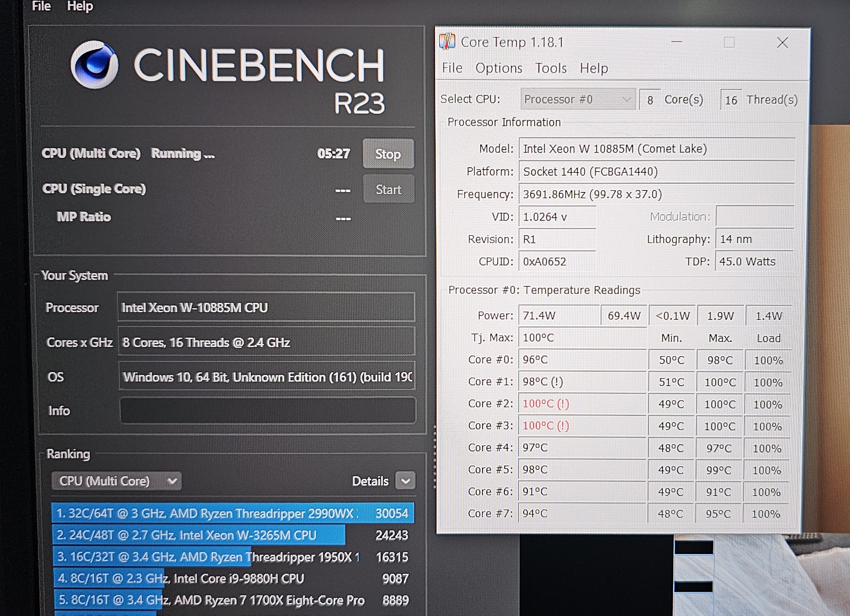The height and width of the screenshot is (616, 850).
Task: Click the threads count field showing 16
Action: click(731, 100)
